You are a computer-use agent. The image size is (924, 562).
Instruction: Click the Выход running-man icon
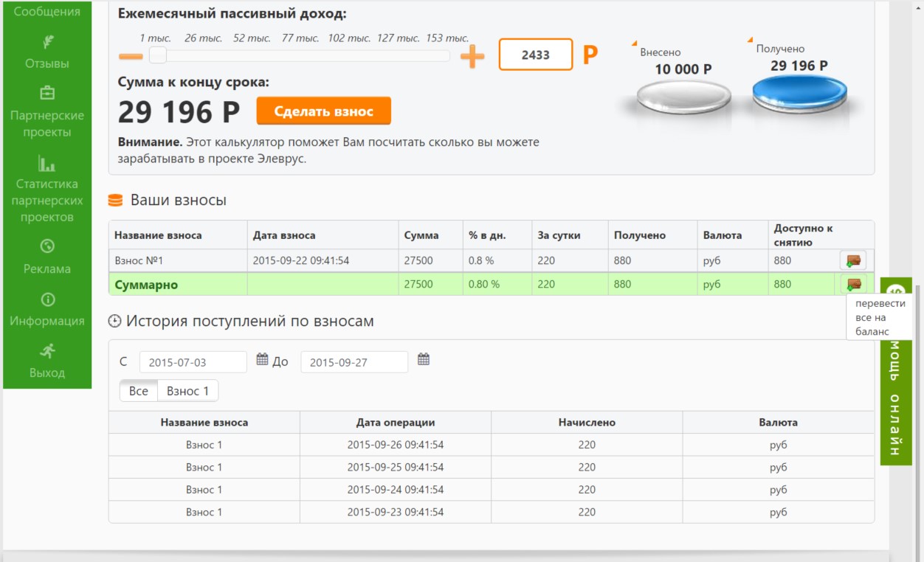pyautogui.click(x=47, y=350)
